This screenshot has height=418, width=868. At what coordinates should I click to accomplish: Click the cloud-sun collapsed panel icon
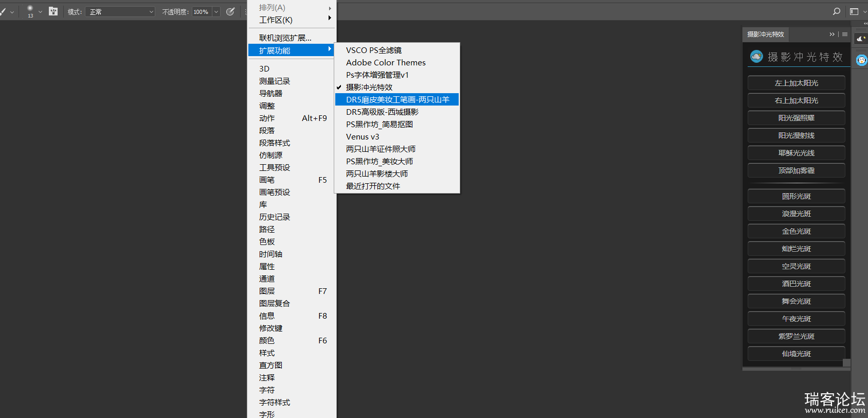860,39
